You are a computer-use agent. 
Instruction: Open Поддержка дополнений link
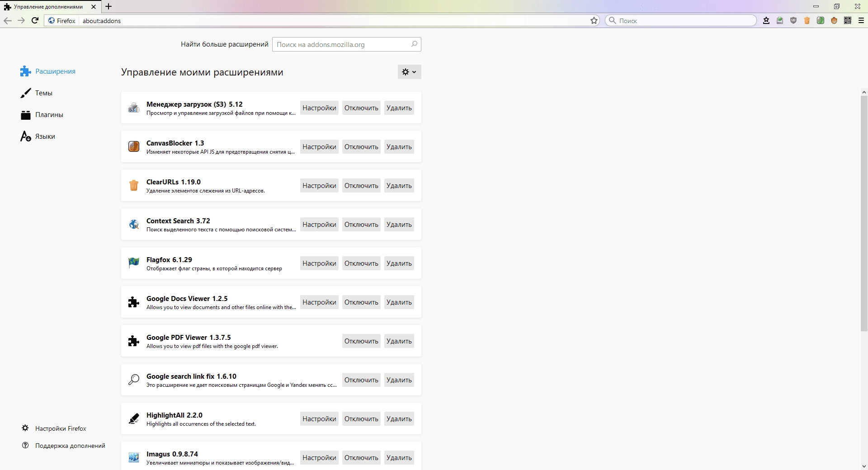point(64,446)
